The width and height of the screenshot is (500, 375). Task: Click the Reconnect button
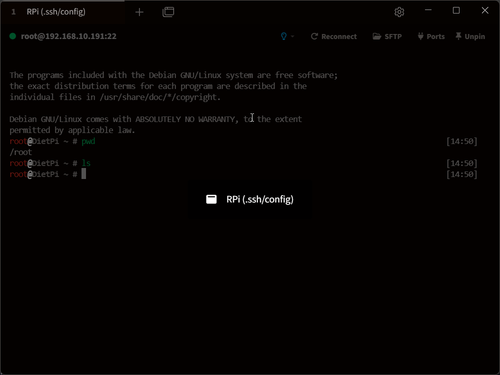(x=334, y=36)
